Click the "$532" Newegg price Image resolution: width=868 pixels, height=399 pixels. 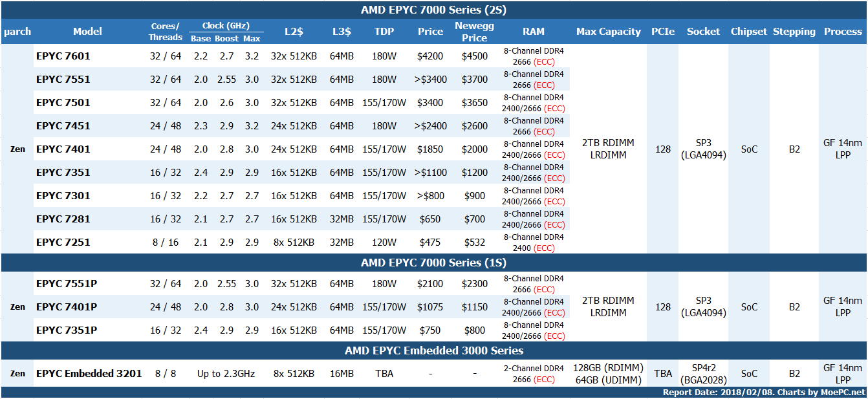click(475, 243)
